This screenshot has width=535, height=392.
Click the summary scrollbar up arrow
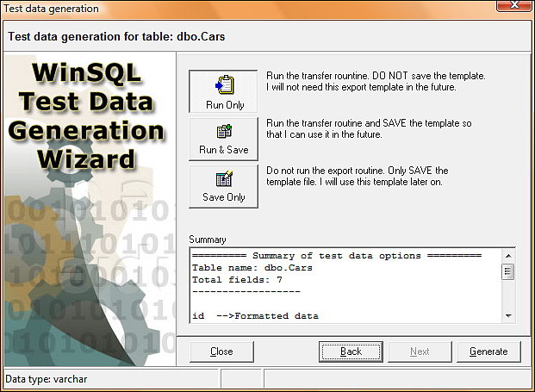coord(508,256)
